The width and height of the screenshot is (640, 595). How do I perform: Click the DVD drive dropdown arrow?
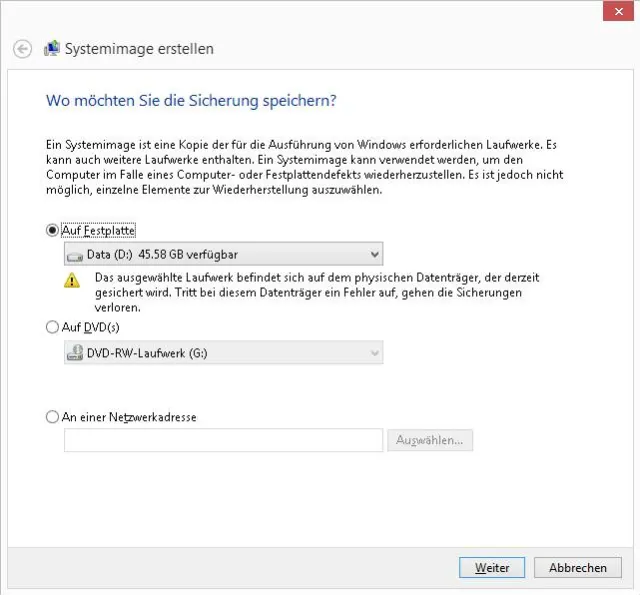[374, 352]
